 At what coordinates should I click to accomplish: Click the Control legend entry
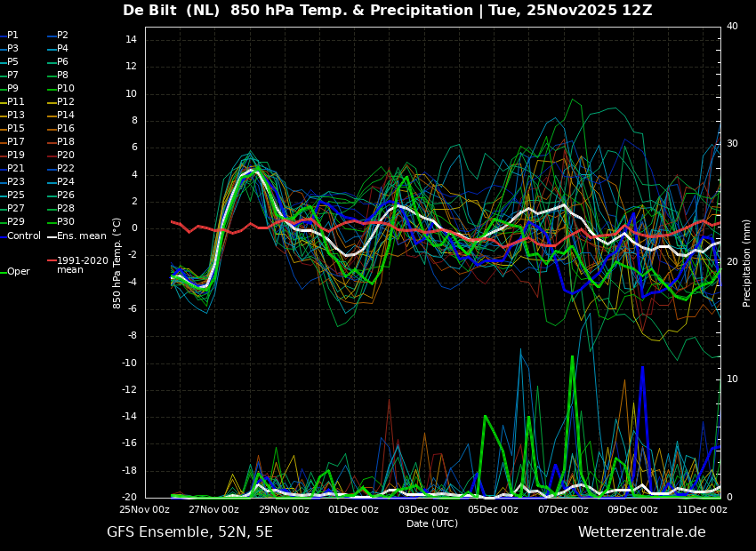(x=20, y=236)
